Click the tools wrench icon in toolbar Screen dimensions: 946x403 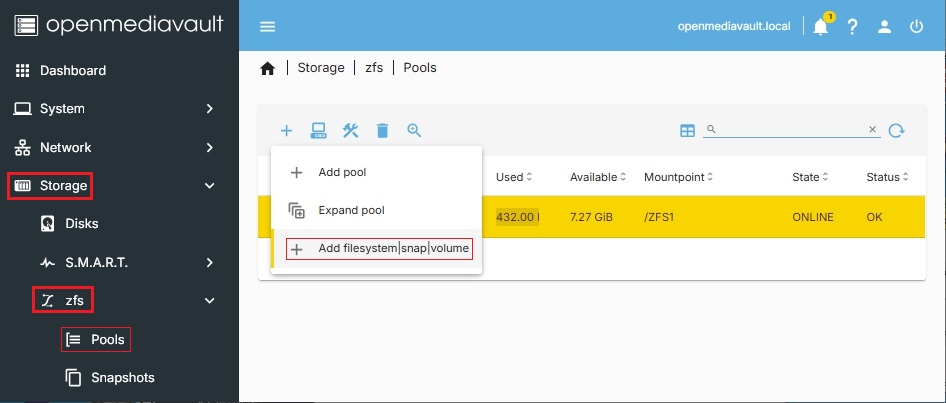tap(350, 130)
